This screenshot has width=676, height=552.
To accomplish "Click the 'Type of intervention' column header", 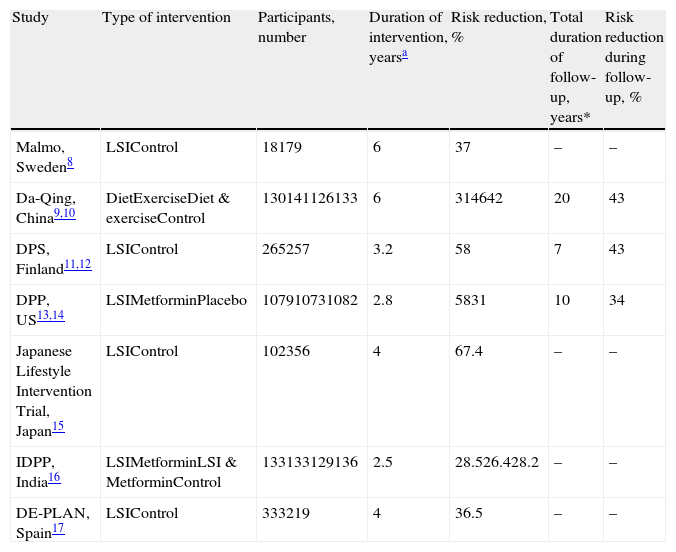I will (166, 18).
